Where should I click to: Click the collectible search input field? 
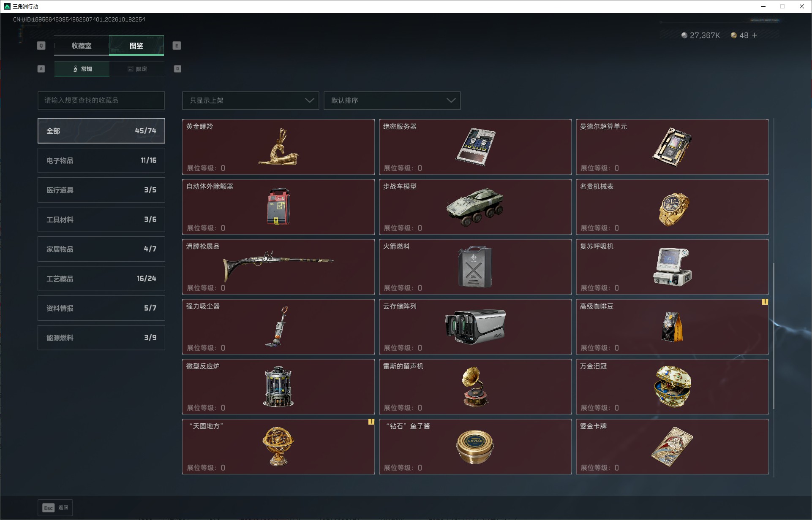[x=101, y=100]
